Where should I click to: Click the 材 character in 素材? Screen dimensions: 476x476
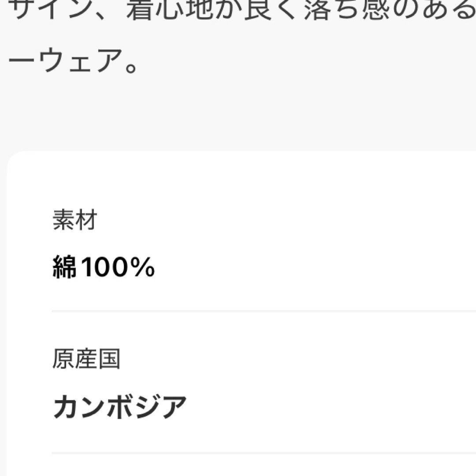pos(86,220)
